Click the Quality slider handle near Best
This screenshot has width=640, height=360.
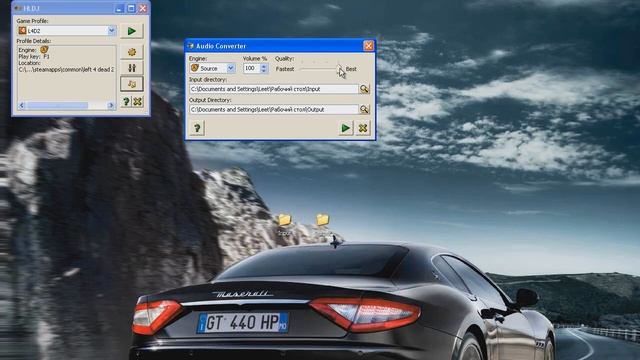[339, 69]
